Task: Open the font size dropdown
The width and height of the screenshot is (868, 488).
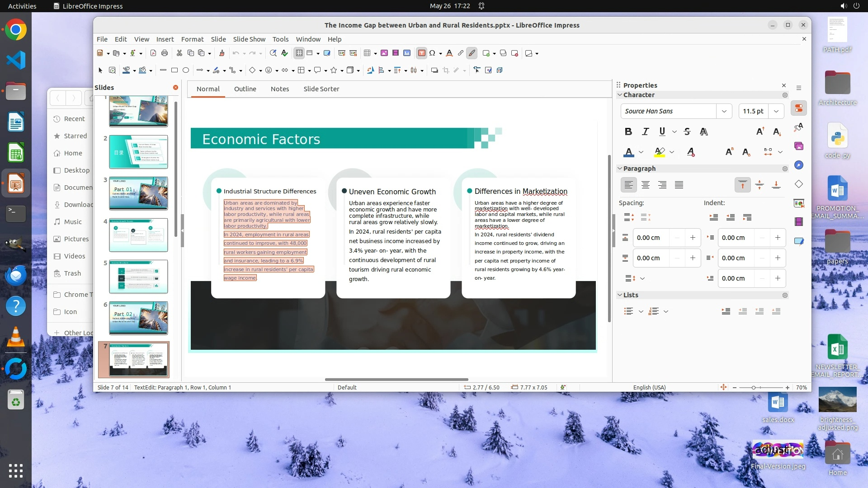Action: [776, 111]
